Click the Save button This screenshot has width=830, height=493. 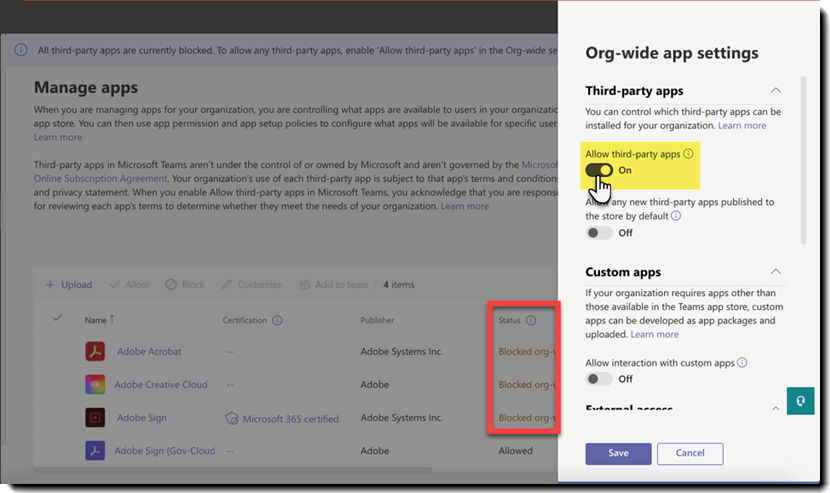[618, 453]
